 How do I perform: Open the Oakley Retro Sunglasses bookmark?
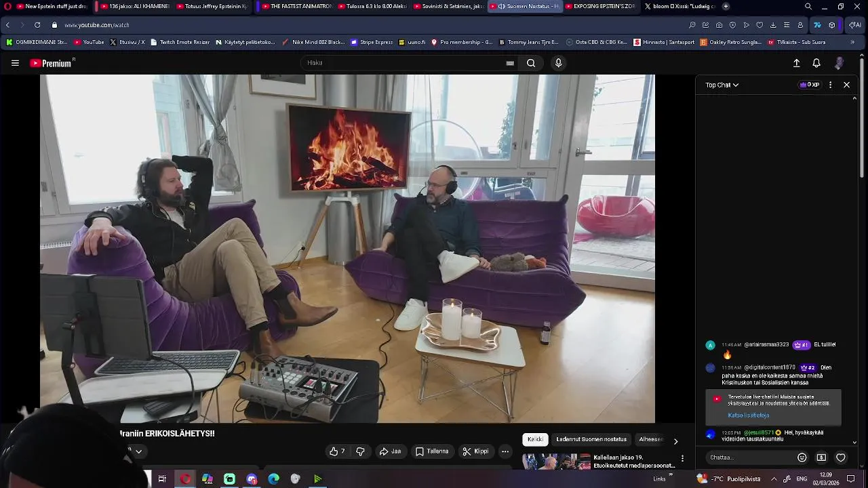coord(730,42)
